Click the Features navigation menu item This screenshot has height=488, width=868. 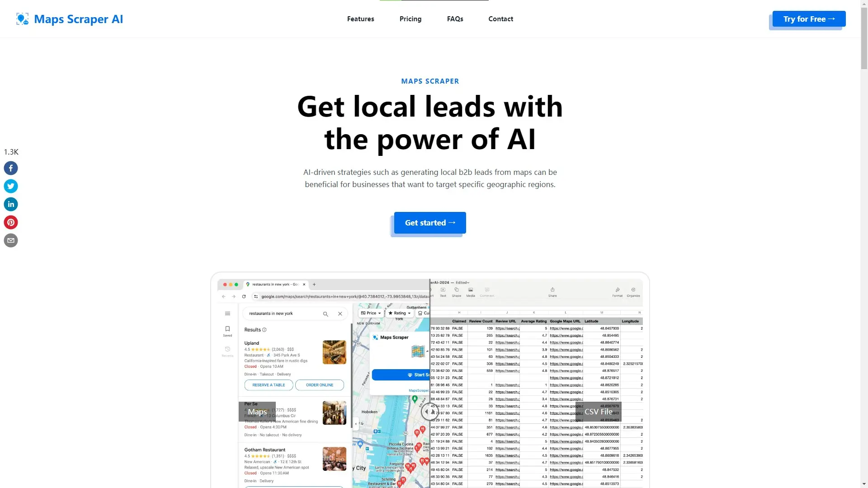[x=361, y=19]
